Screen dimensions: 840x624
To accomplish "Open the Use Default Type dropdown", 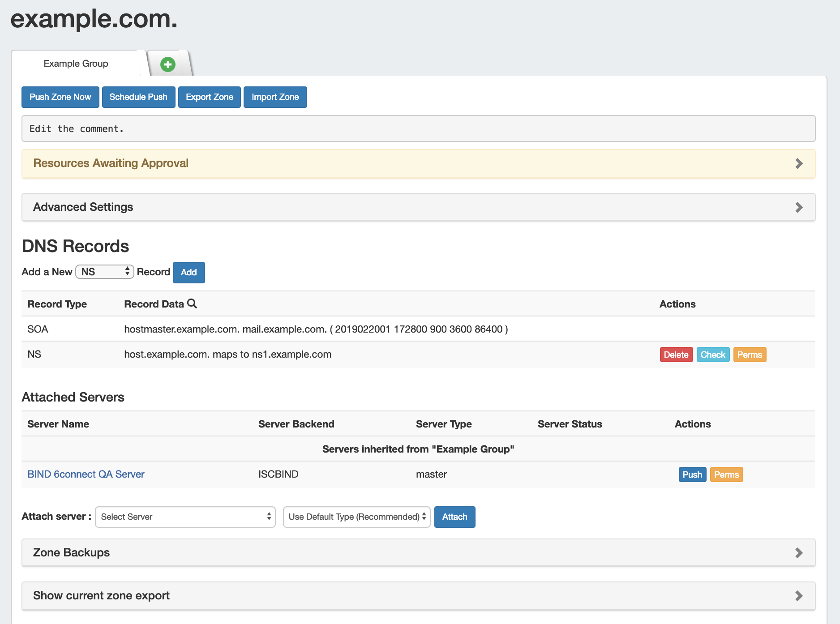I will pyautogui.click(x=357, y=517).
